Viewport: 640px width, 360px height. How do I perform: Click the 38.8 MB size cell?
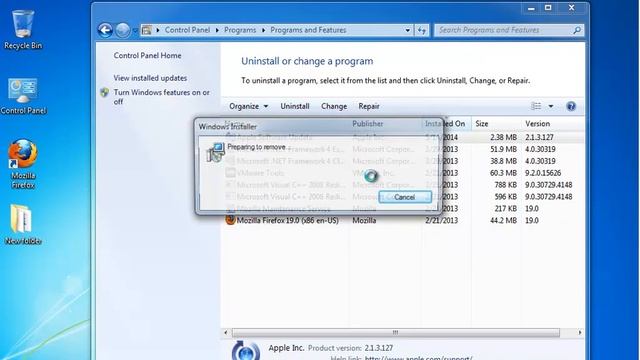[x=503, y=161]
